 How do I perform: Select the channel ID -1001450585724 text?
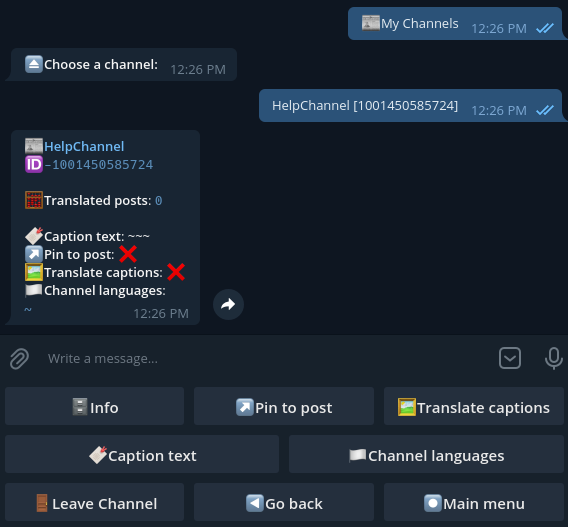tap(99, 165)
